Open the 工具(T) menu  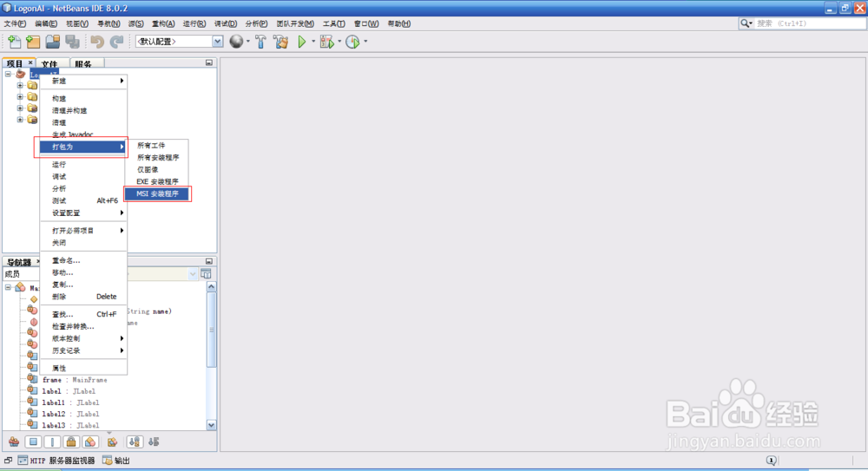(x=334, y=23)
